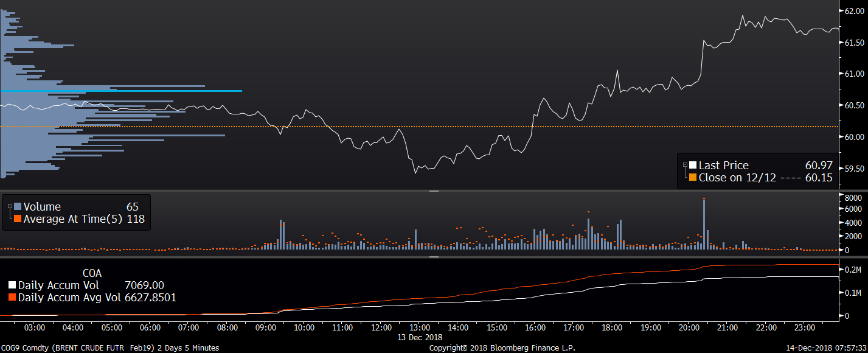Click the 12:00 time axis label
Screen dimensions: 868x353
pos(381,327)
